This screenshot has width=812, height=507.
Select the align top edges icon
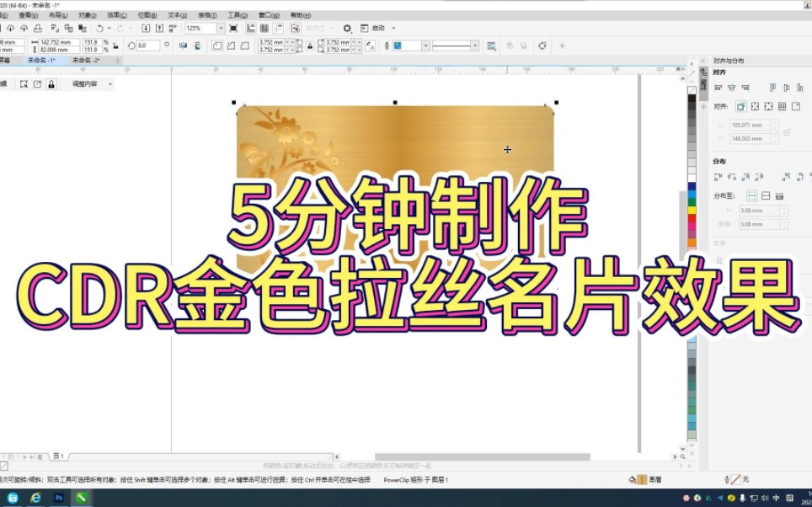(x=773, y=86)
